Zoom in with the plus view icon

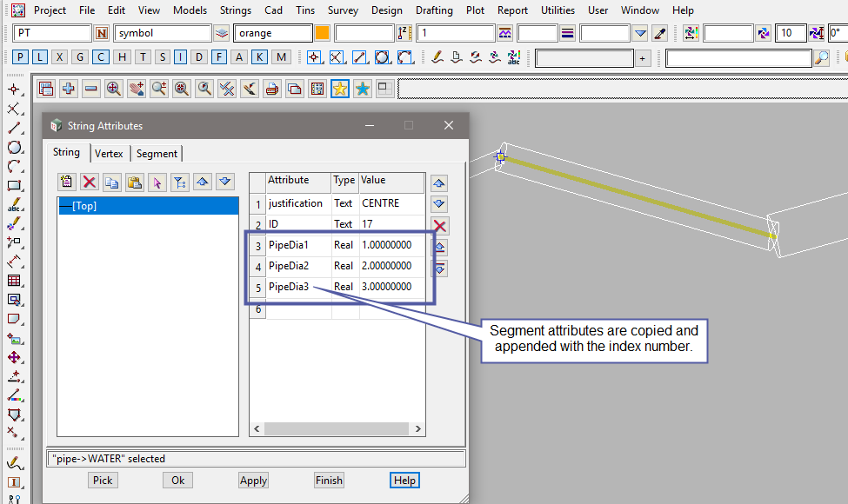click(69, 89)
